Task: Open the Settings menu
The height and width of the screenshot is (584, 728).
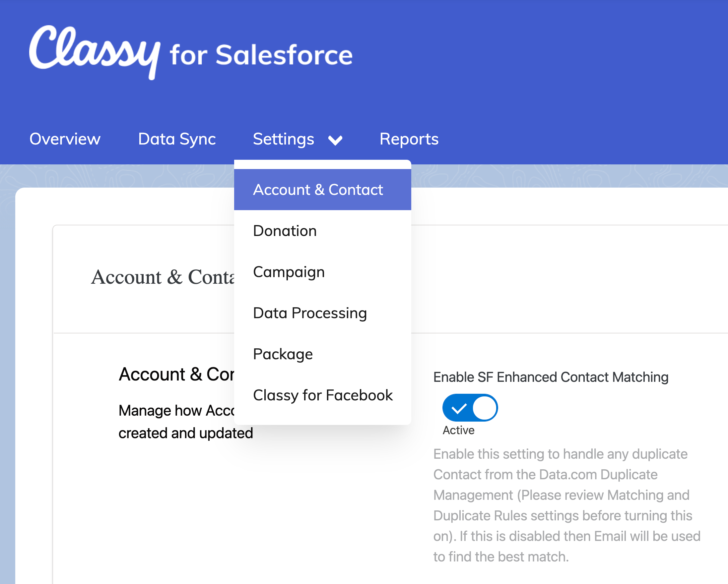Action: tap(284, 139)
